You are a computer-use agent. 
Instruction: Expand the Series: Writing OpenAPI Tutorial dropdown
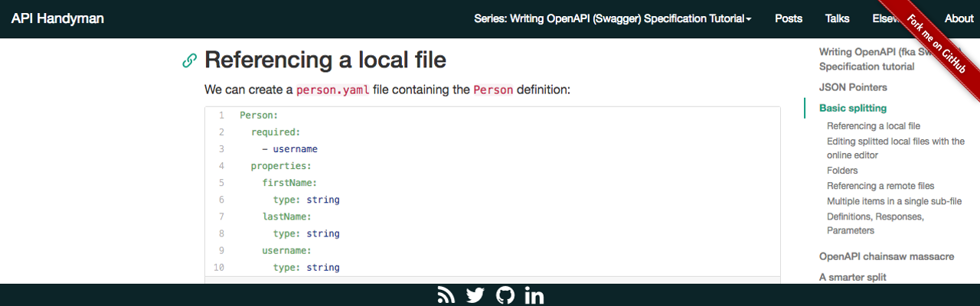pos(612,18)
